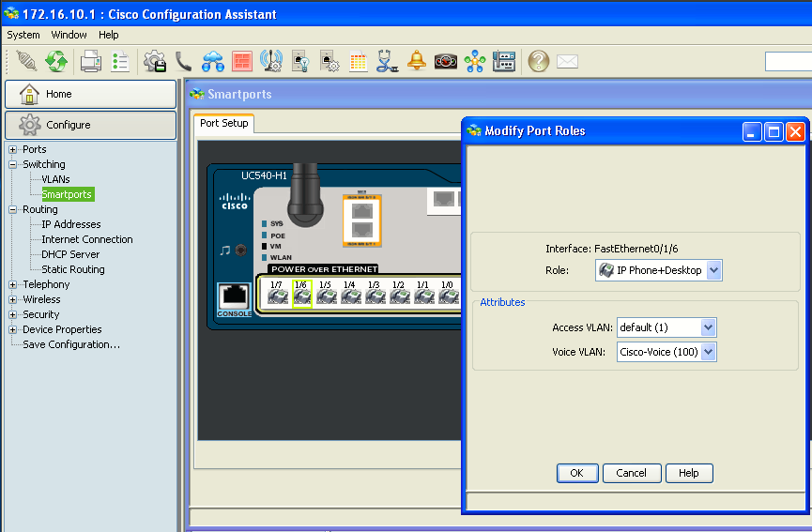Click the Print toolbar icon
812x532 pixels.
pyautogui.click(x=91, y=61)
